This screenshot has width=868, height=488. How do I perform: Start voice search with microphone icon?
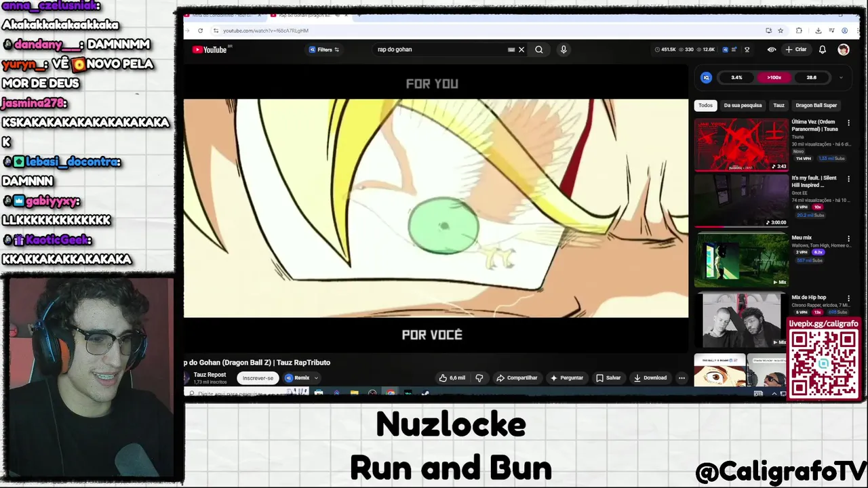(564, 49)
